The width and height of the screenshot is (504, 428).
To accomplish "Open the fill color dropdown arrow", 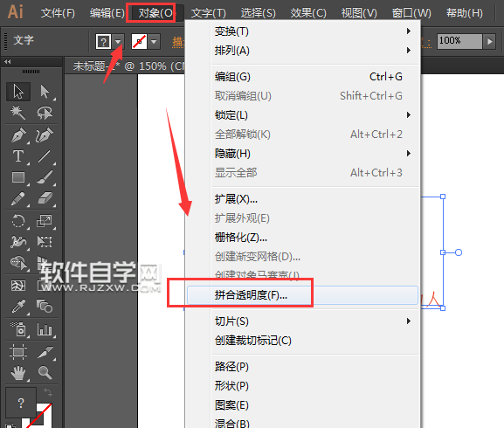I will click(118, 42).
